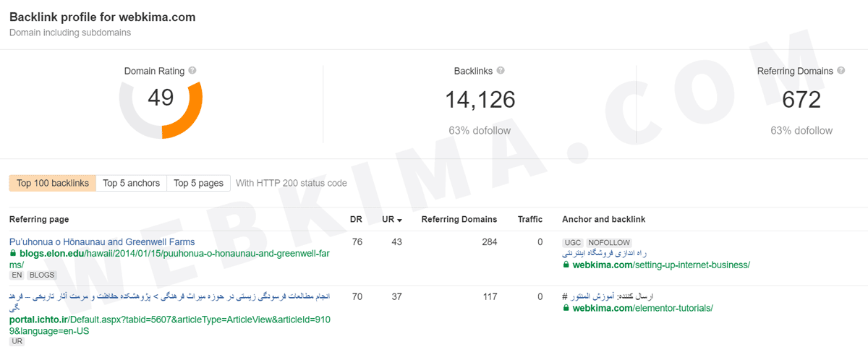This screenshot has width=868, height=347.
Task: Click the Persian anchor text above setting-up-internet-business
Action: (x=605, y=254)
